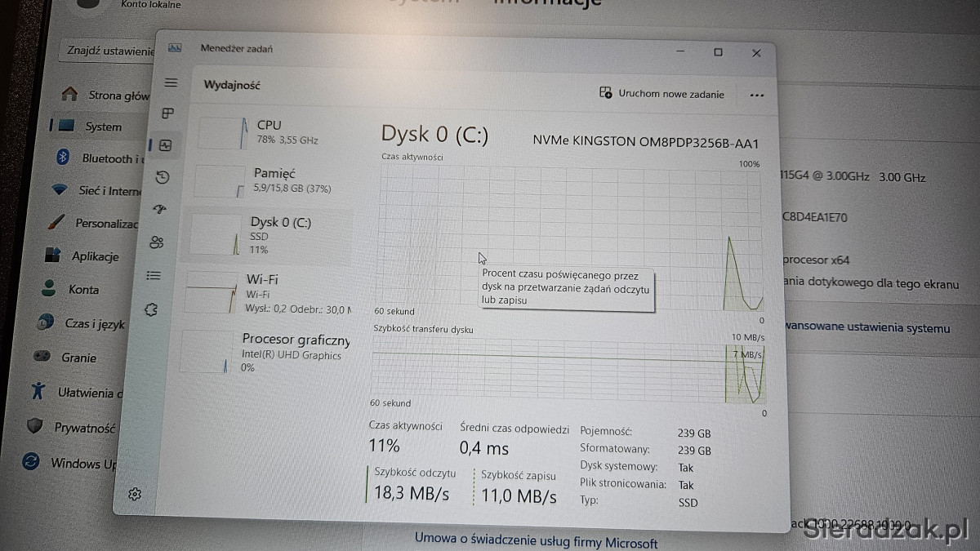This screenshot has height=551, width=980.
Task: Open Umowa o świadczenie usług Microsoft link
Action: coord(536,541)
